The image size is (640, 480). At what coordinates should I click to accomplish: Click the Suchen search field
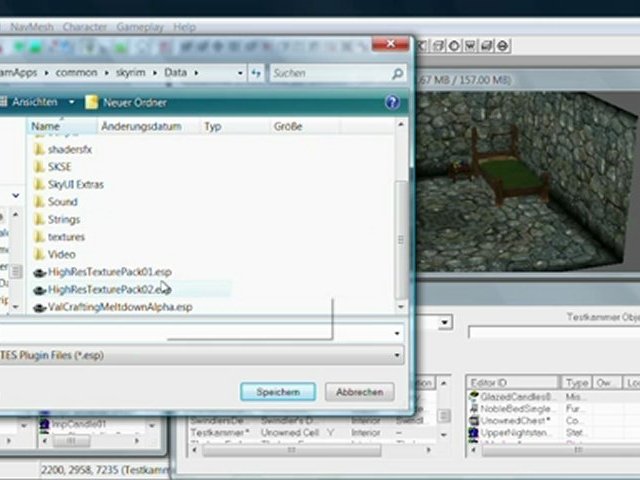pos(330,73)
